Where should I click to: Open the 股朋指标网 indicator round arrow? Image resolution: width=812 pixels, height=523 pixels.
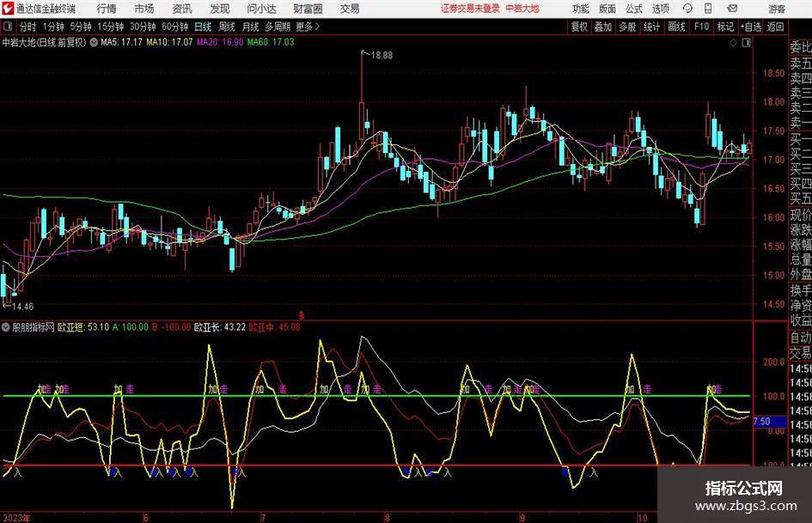click(x=6, y=327)
